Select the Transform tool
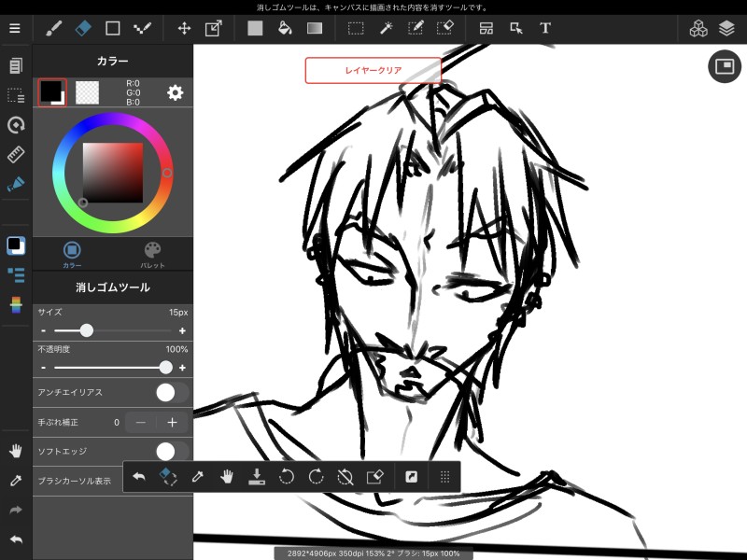The width and height of the screenshot is (747, 560). (214, 29)
